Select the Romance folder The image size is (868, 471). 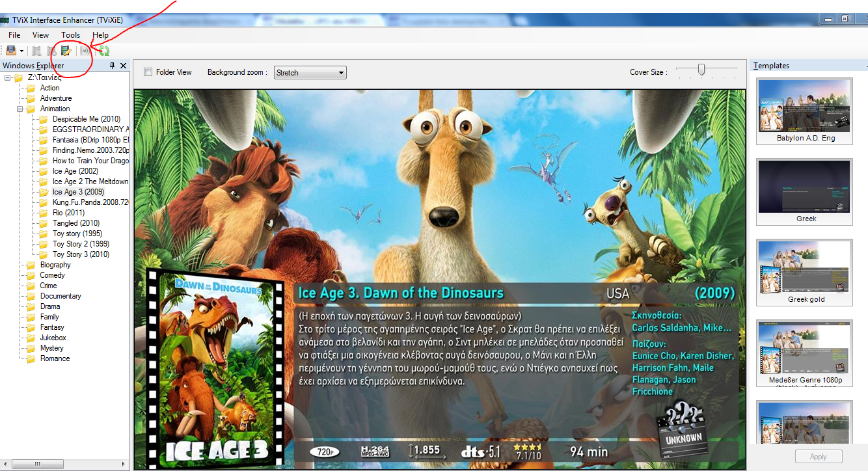tap(55, 358)
